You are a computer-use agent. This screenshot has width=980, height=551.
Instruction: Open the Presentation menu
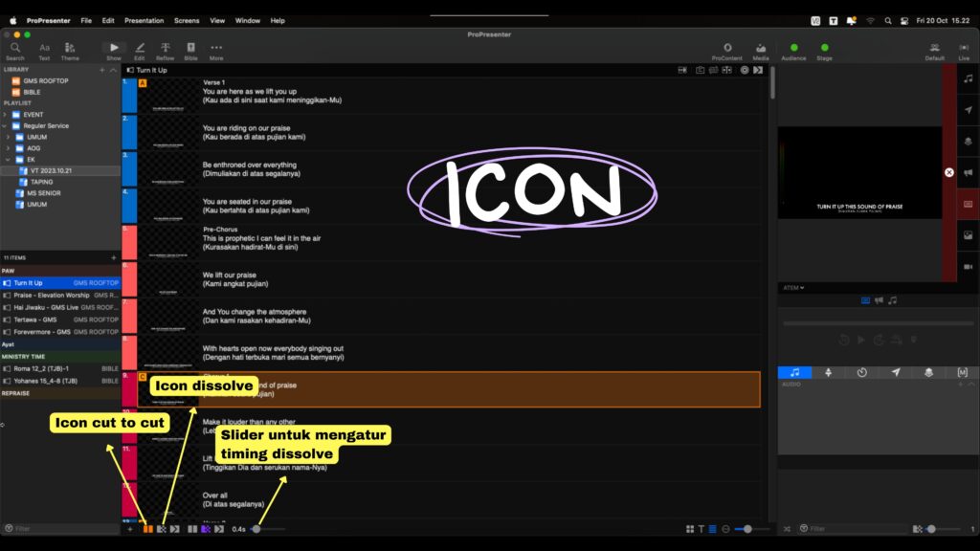click(x=144, y=21)
